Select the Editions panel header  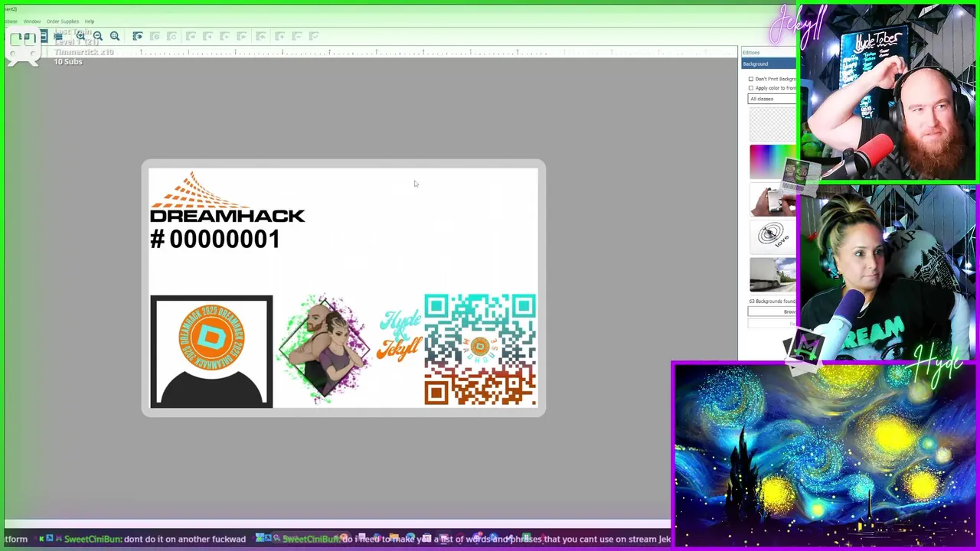(769, 53)
